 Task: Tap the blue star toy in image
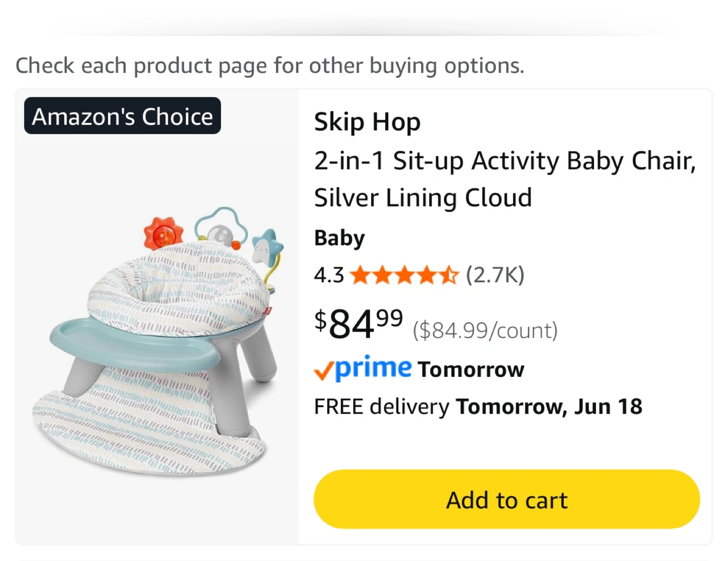(267, 246)
